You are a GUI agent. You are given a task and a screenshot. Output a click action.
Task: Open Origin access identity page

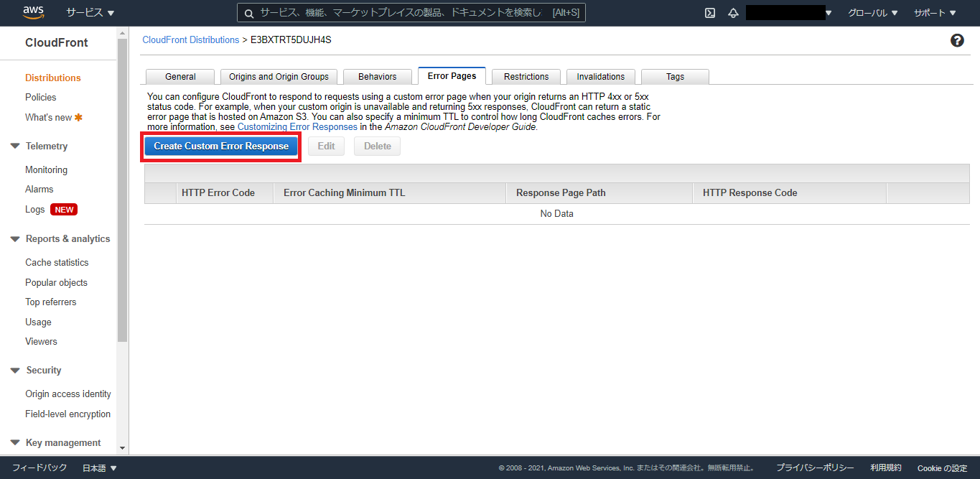[x=68, y=394]
